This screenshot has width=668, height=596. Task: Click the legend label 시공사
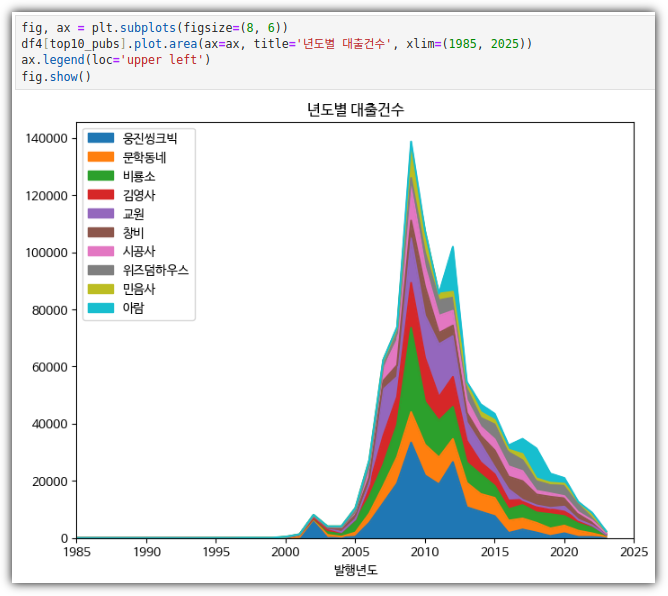(x=139, y=251)
